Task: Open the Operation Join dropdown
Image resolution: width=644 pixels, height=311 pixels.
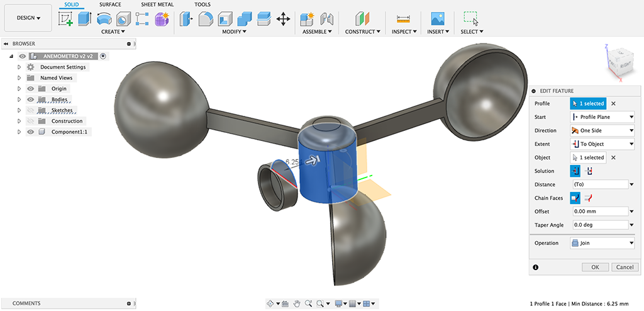Action: (602, 243)
